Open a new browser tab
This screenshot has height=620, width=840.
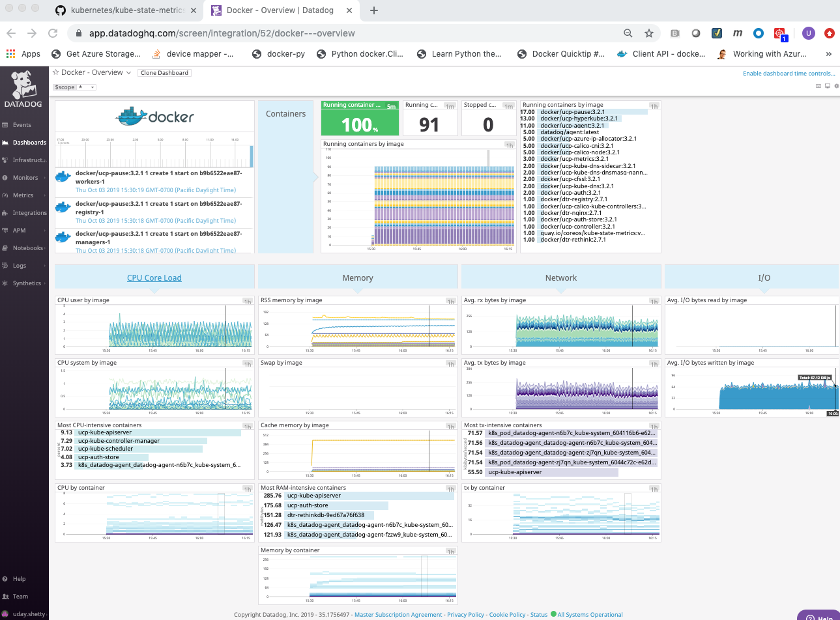click(x=374, y=10)
